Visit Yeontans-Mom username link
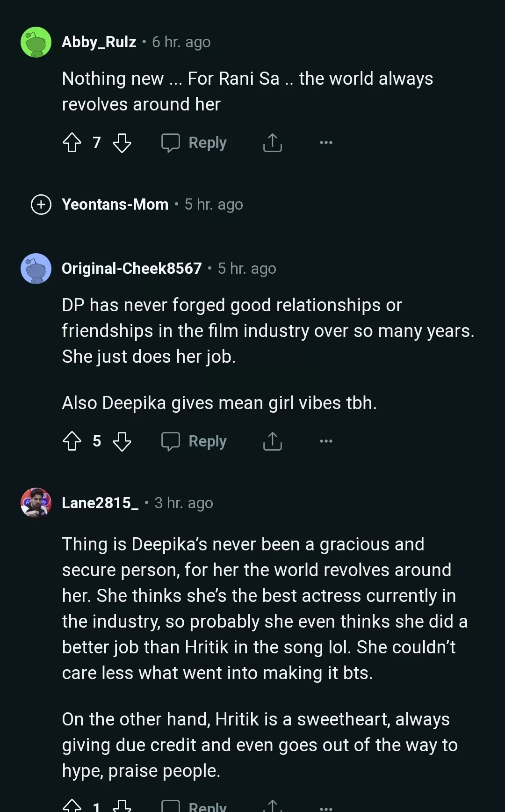Screen dimensions: 505x812 pos(115,205)
